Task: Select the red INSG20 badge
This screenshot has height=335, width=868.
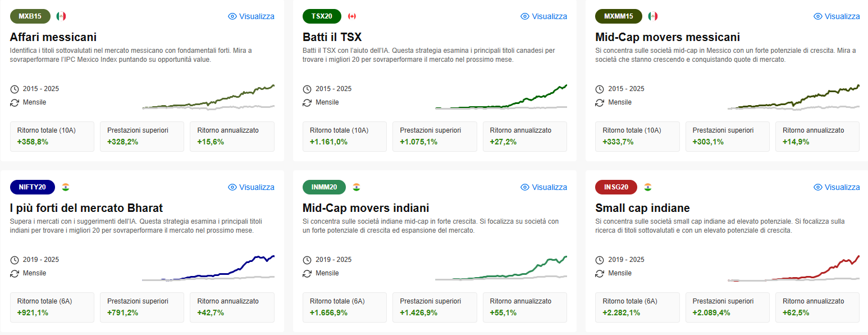Action: coord(617,187)
